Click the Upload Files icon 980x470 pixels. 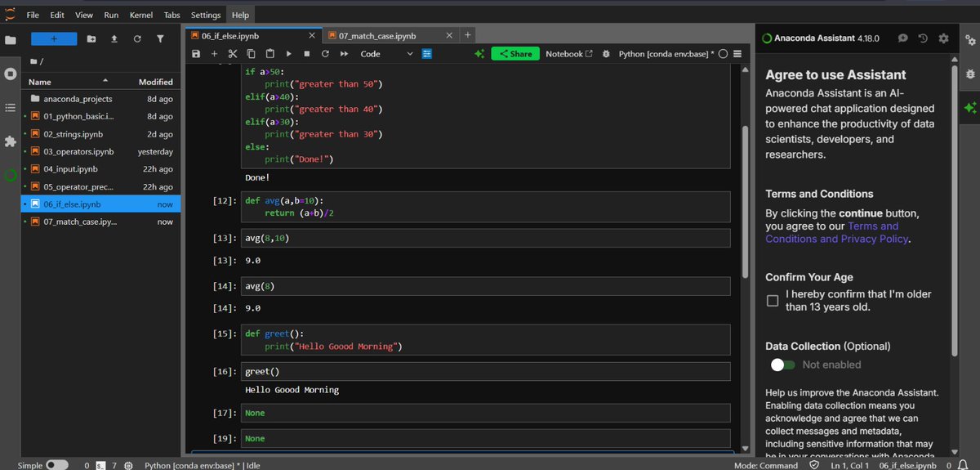pos(114,38)
